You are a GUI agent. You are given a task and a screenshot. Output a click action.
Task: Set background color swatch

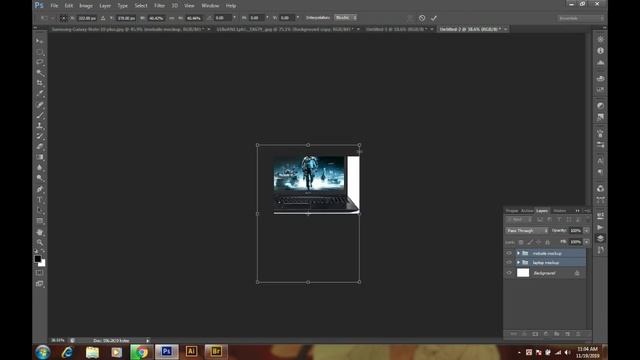(42, 264)
